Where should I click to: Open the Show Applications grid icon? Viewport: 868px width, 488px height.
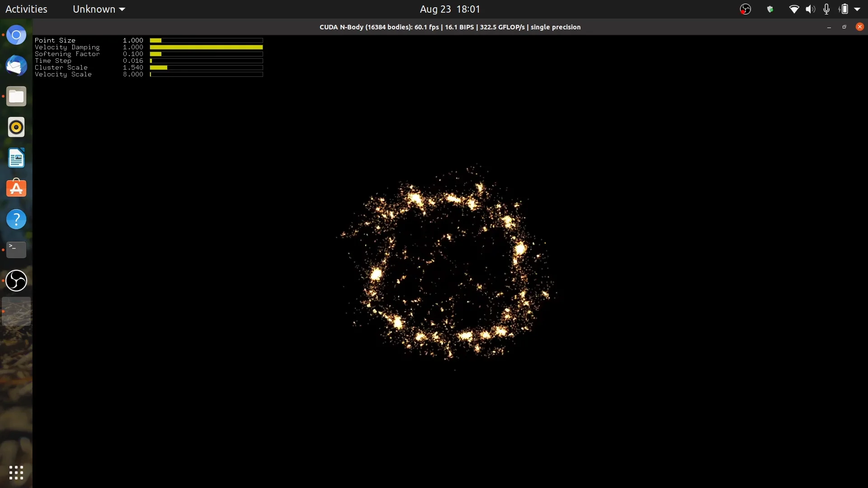[x=16, y=472]
